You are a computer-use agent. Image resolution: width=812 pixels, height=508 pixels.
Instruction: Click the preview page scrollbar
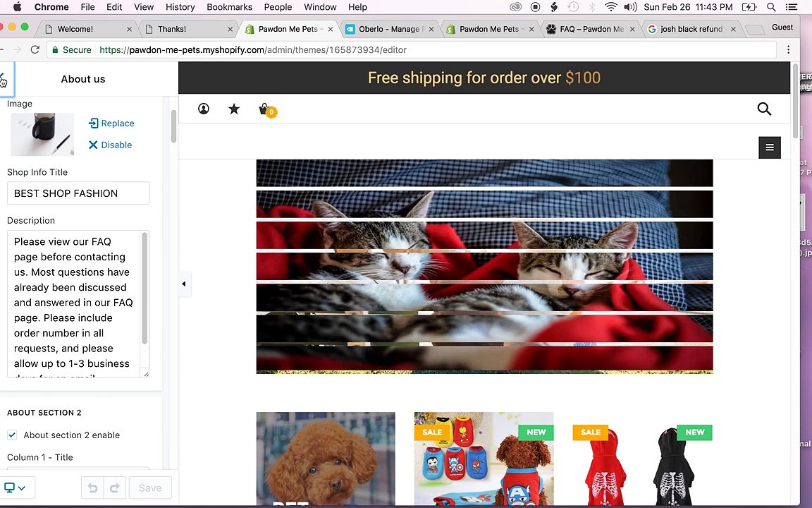click(795, 101)
